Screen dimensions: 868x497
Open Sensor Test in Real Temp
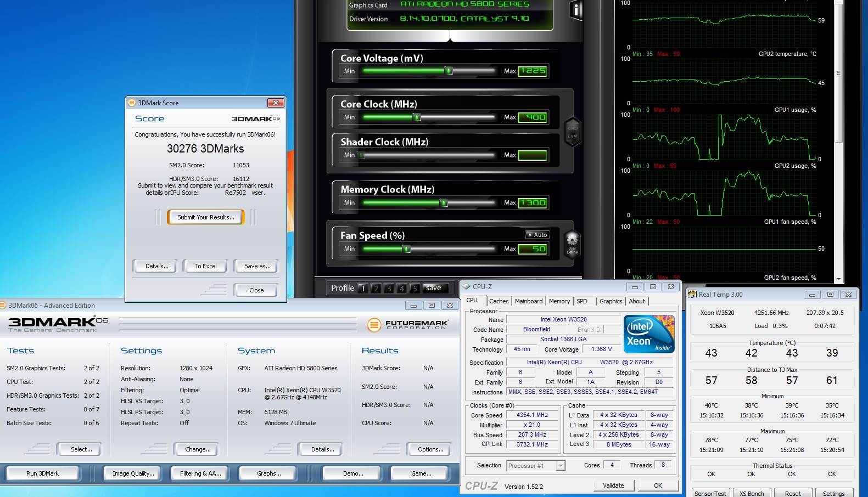point(710,493)
